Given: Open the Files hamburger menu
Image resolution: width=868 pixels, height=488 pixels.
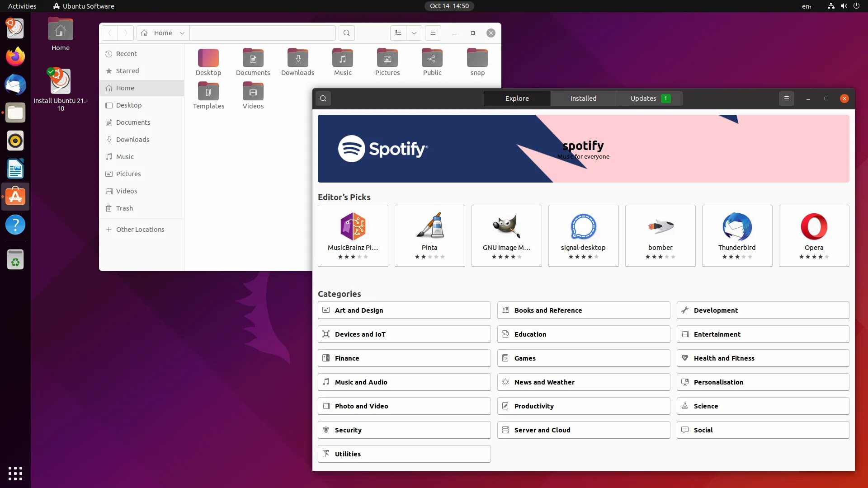Looking at the screenshot, I should [433, 33].
